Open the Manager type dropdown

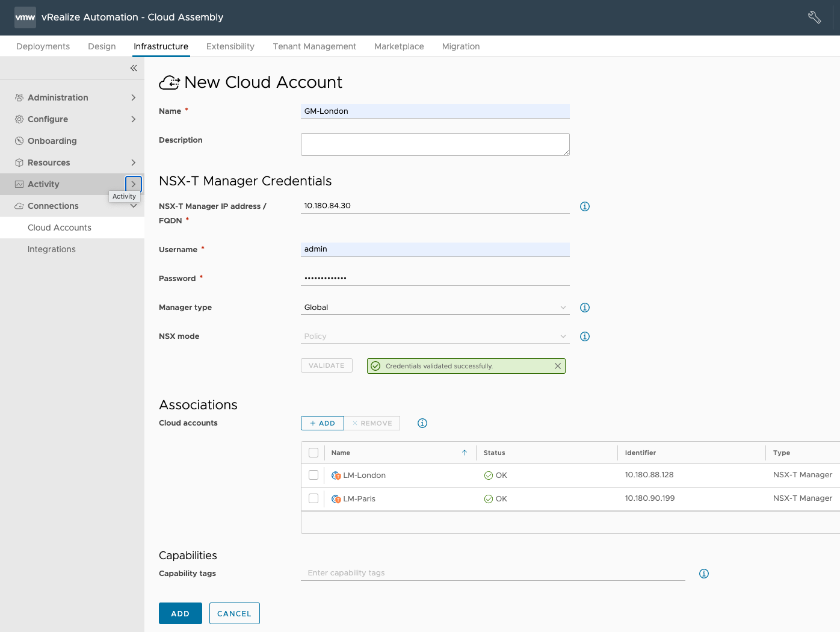click(x=434, y=308)
